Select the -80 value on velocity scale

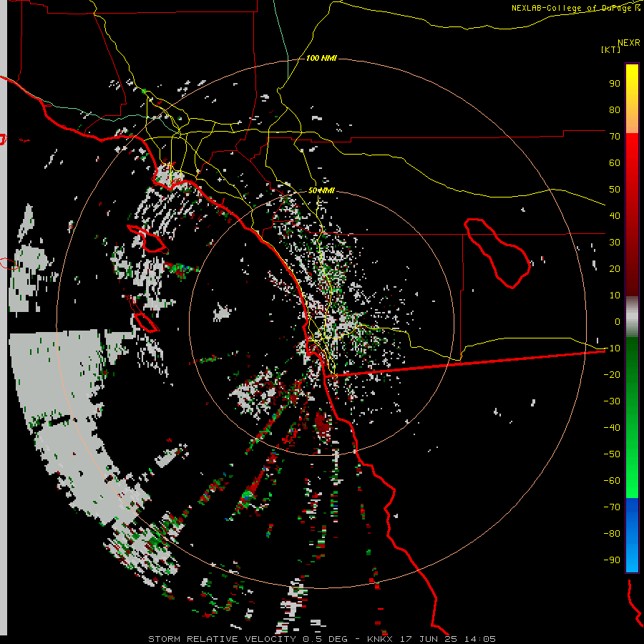click(612, 534)
